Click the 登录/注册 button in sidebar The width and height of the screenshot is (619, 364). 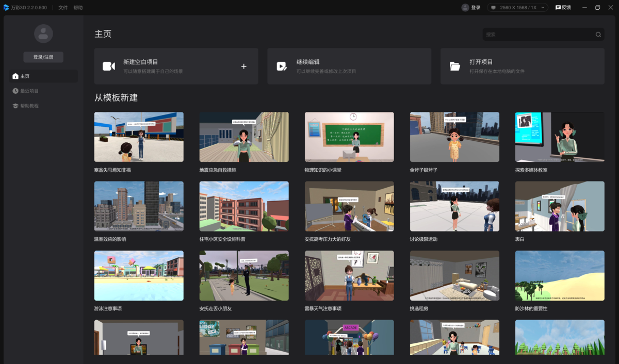(x=43, y=57)
